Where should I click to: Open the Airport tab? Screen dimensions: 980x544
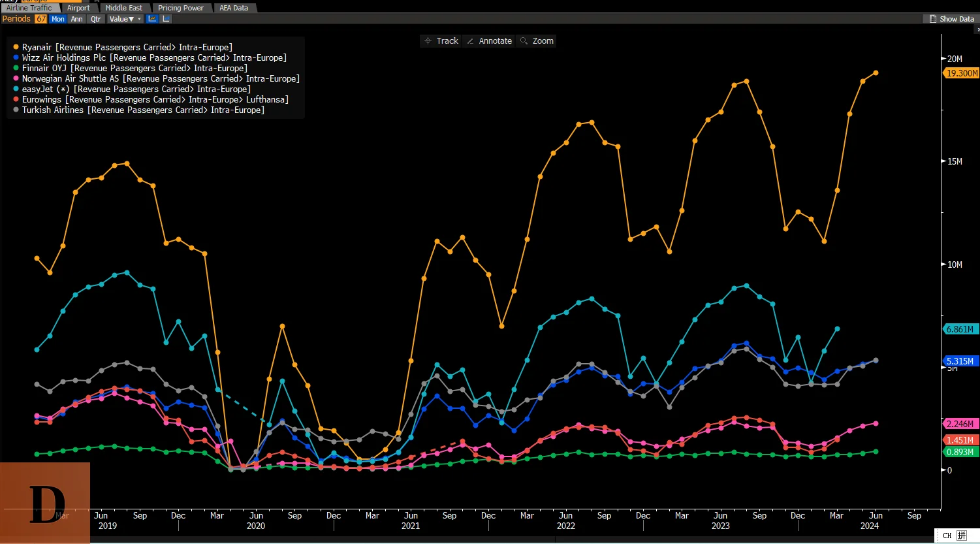point(78,8)
